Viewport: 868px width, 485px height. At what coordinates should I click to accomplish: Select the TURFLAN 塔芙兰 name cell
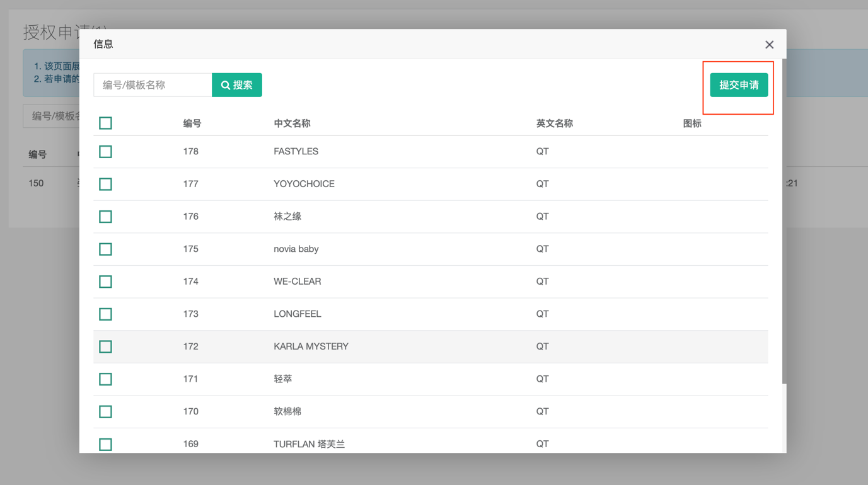tap(309, 444)
